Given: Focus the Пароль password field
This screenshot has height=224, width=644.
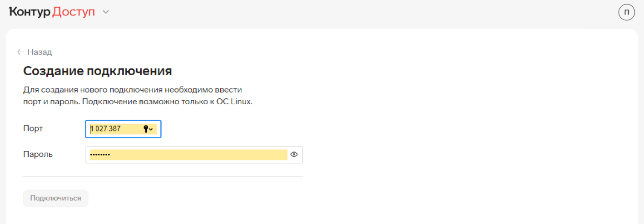Looking at the screenshot, I should point(194,155).
